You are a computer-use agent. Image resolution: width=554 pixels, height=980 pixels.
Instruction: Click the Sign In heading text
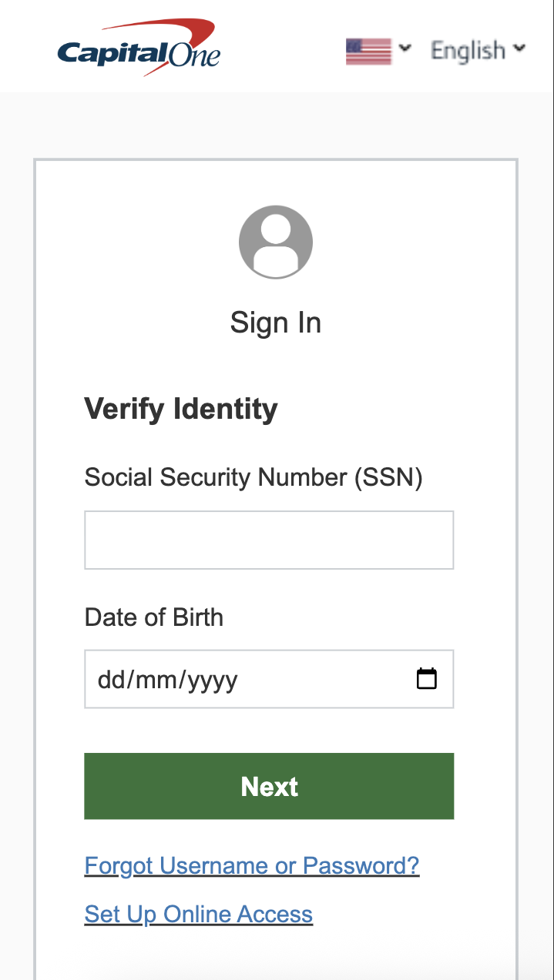(276, 323)
